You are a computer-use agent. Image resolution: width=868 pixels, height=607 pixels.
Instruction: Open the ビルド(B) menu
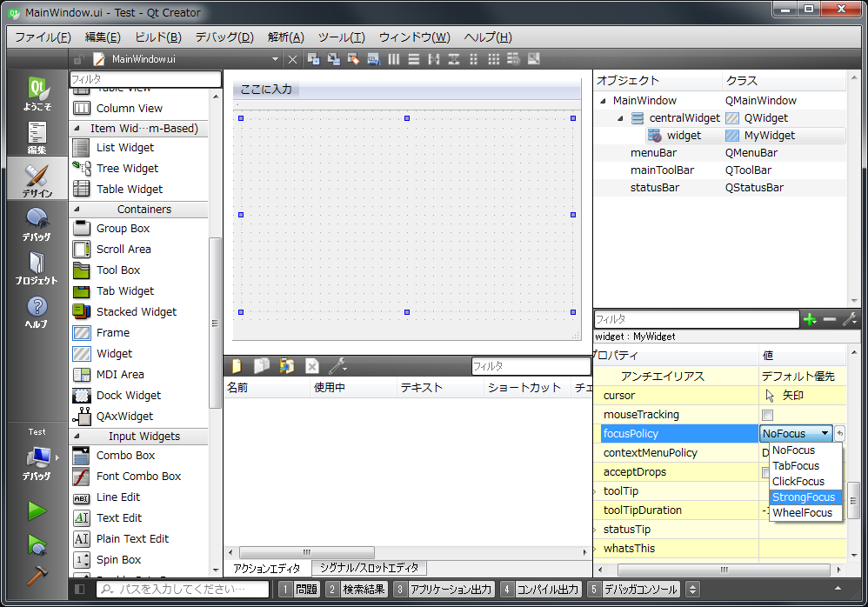point(158,37)
